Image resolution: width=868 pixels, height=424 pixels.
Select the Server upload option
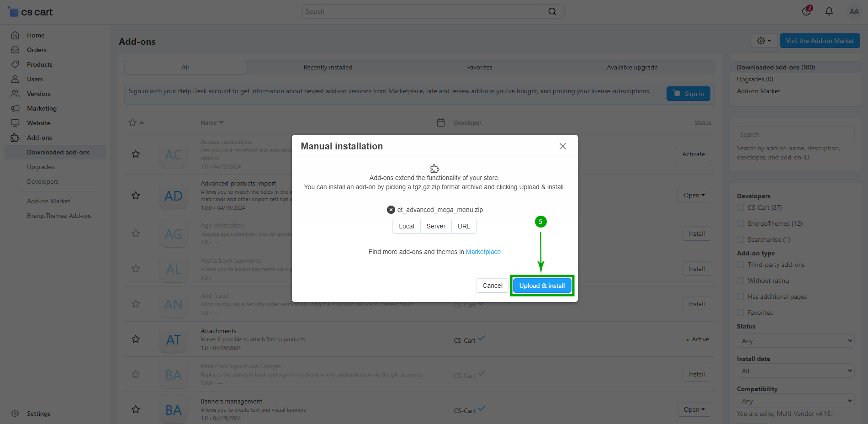[436, 226]
